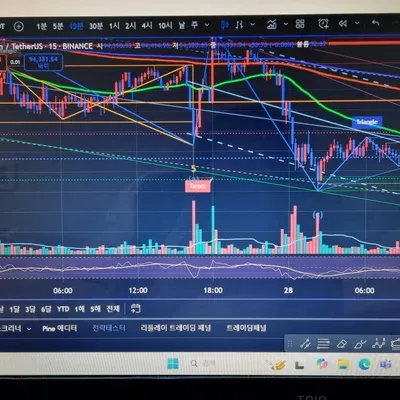The image size is (400, 400).
Task: Click the add symbol plus icon
Action: pos(19,26)
